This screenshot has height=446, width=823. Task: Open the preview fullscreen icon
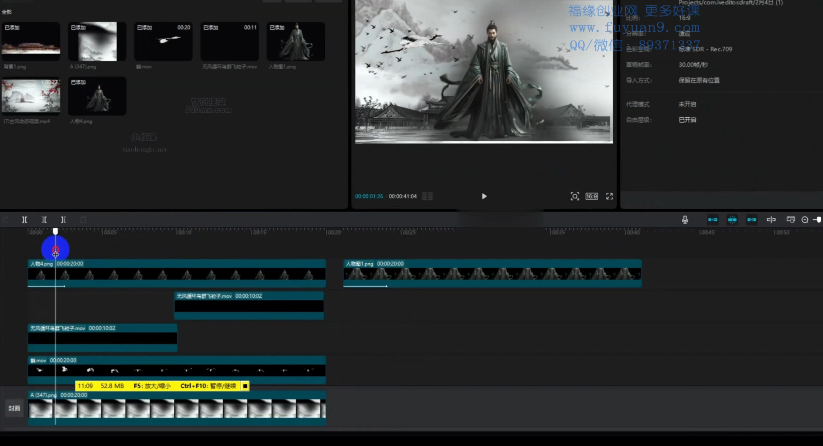click(610, 196)
